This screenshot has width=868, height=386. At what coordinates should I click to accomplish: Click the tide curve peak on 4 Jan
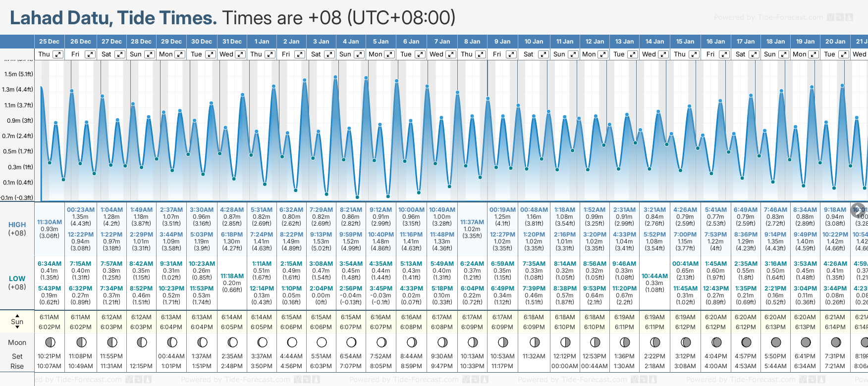click(366, 78)
